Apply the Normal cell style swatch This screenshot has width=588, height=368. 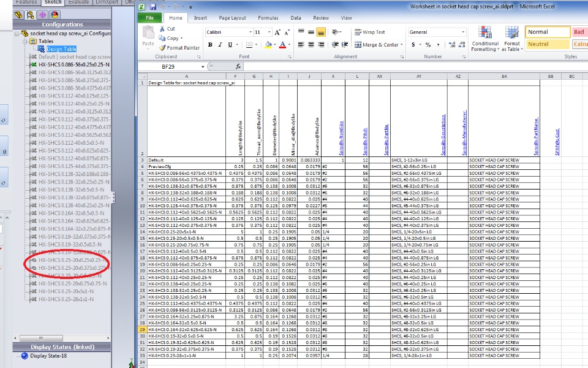pos(548,33)
